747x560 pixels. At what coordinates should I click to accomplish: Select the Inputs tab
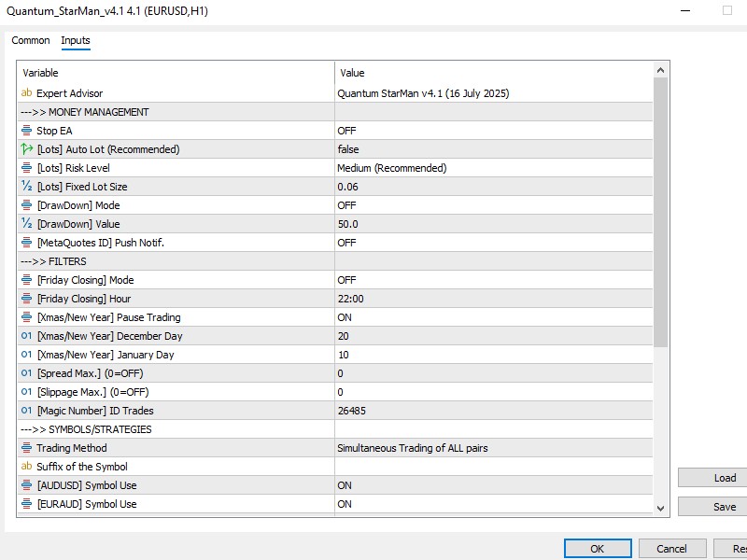point(76,40)
